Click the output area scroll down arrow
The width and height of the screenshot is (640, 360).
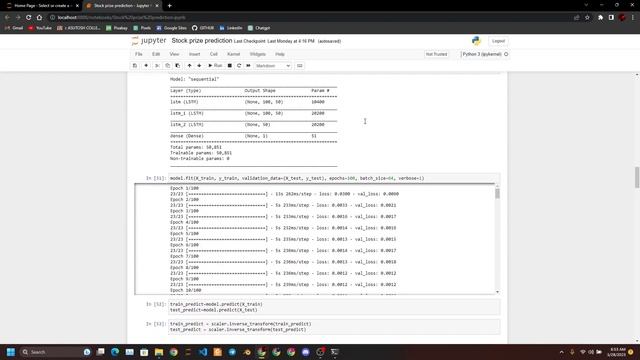(x=497, y=292)
